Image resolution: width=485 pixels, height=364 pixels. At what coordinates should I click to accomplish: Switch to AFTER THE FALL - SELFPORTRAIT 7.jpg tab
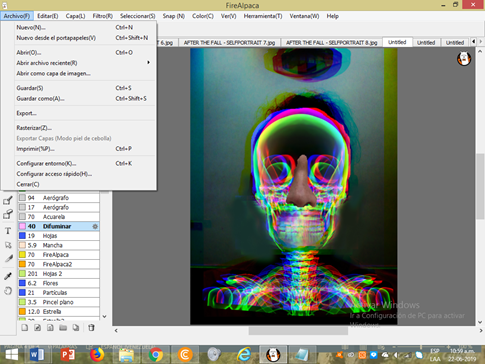pos(230,43)
